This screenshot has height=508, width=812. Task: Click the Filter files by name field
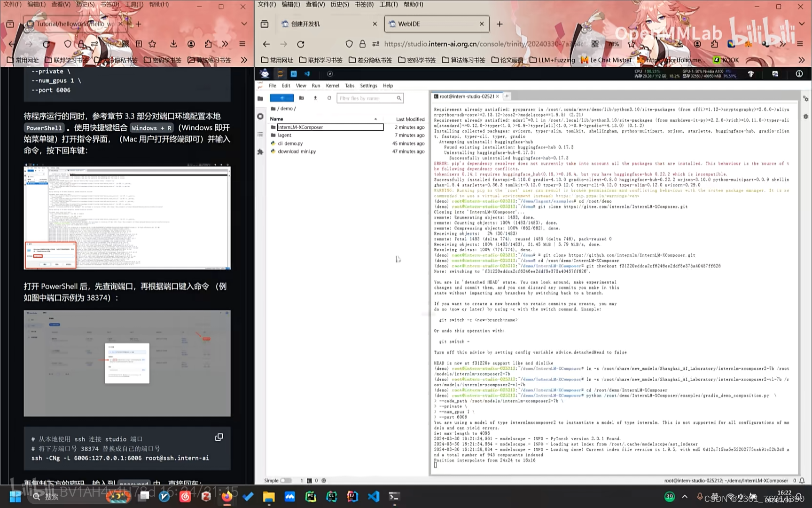pyautogui.click(x=370, y=98)
